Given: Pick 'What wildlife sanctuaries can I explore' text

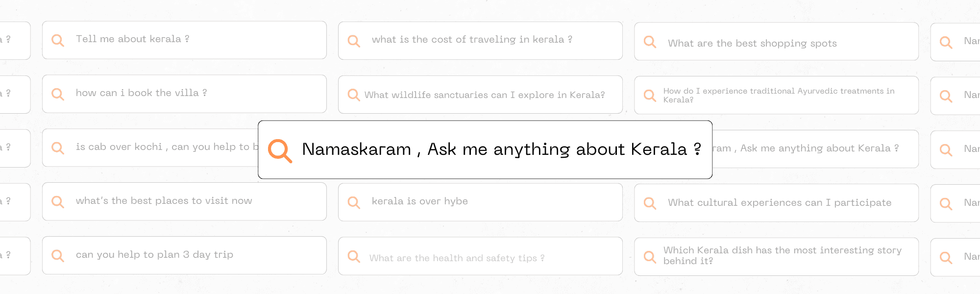Looking at the screenshot, I should (485, 95).
